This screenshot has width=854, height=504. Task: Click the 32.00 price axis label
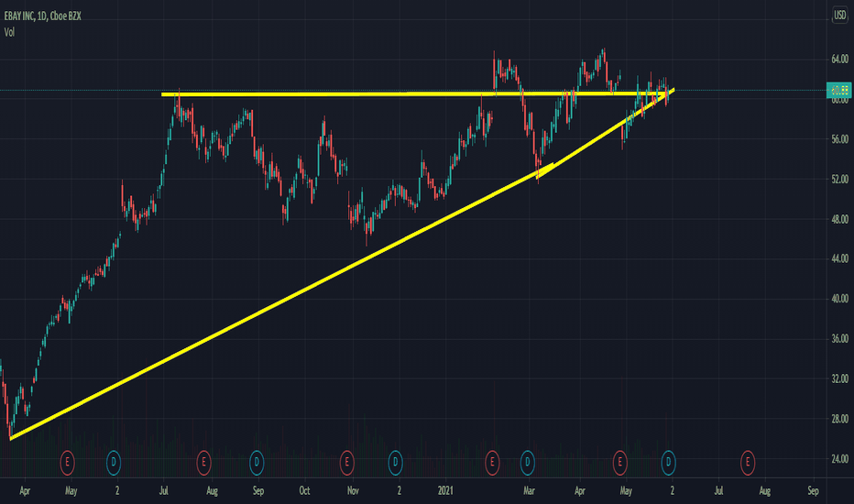click(840, 378)
